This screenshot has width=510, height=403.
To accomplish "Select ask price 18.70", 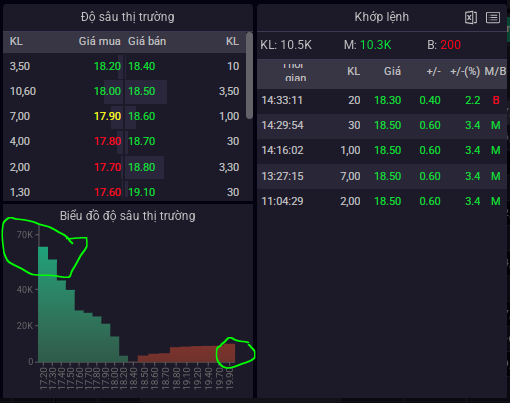I will pyautogui.click(x=142, y=141).
